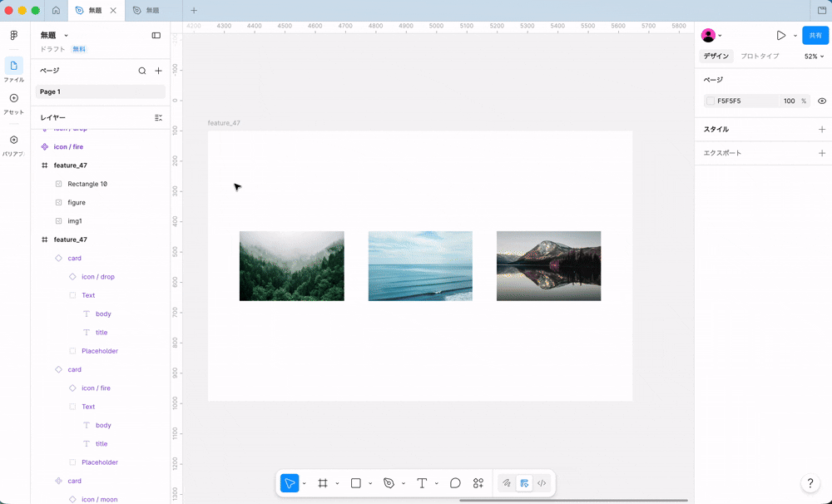The width and height of the screenshot is (832, 504).
Task: Open Pen tool options chevron
Action: [404, 483]
